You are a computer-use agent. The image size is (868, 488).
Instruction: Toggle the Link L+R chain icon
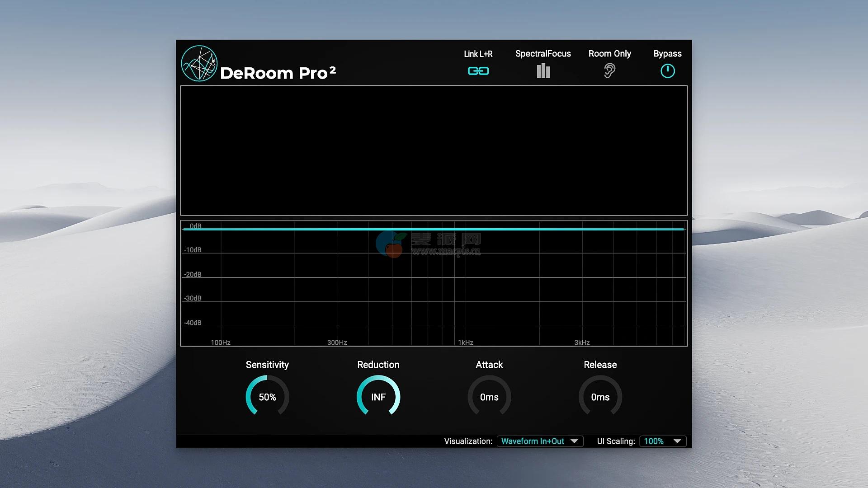click(478, 71)
